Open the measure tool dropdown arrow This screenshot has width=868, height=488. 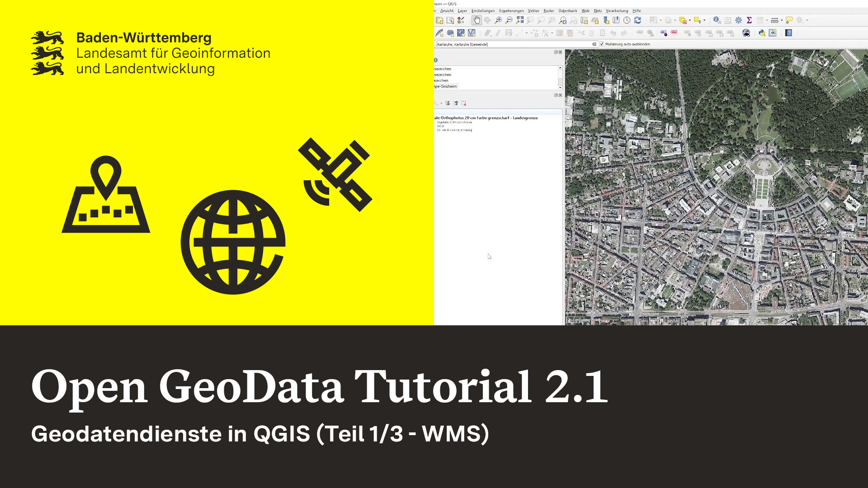(x=782, y=21)
